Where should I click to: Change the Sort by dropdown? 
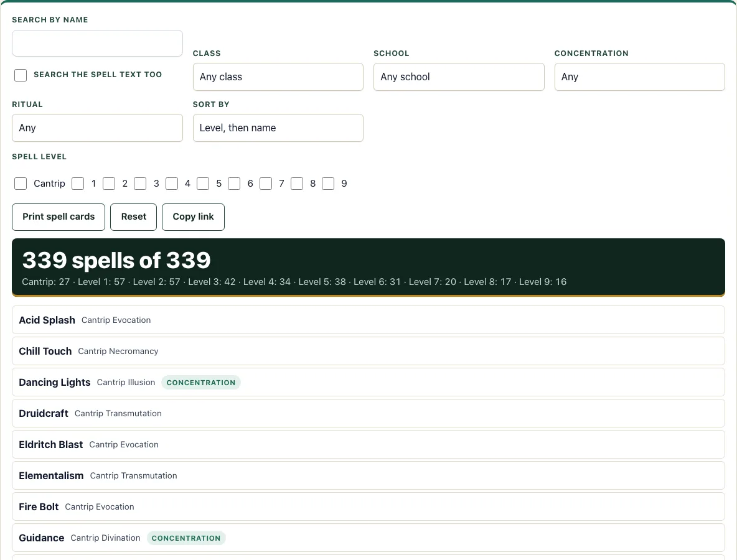[278, 128]
